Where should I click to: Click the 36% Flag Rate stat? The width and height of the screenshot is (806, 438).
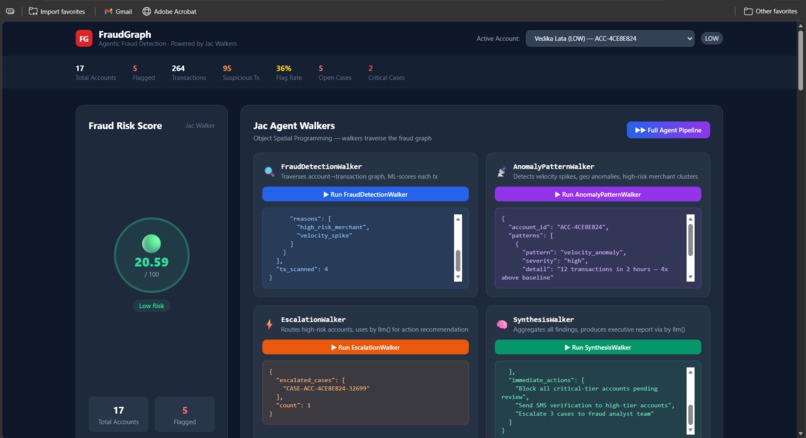pos(289,72)
